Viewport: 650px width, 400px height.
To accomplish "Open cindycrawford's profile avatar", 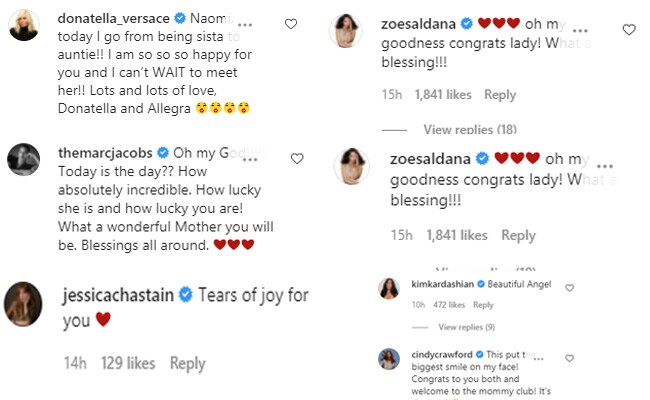I will pos(389,358).
